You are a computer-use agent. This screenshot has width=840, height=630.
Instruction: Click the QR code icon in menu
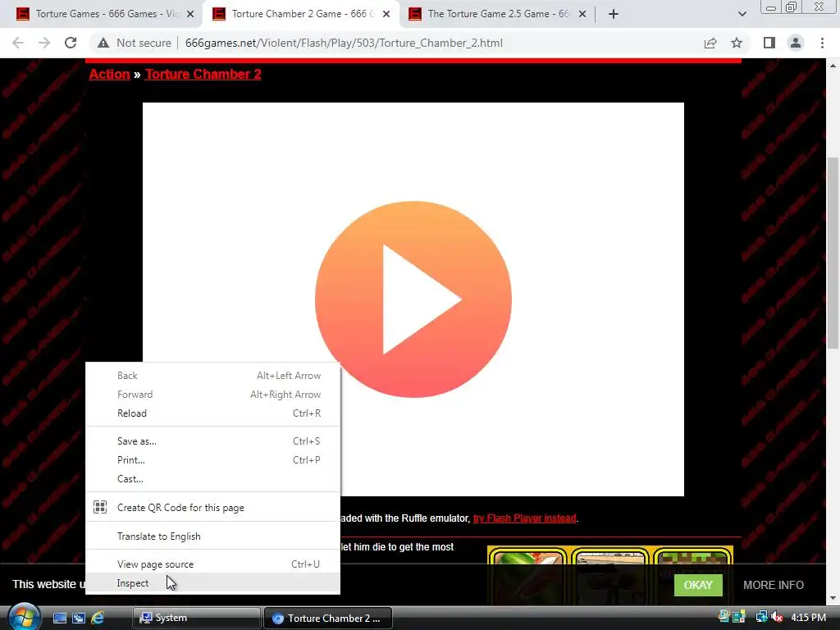(100, 507)
